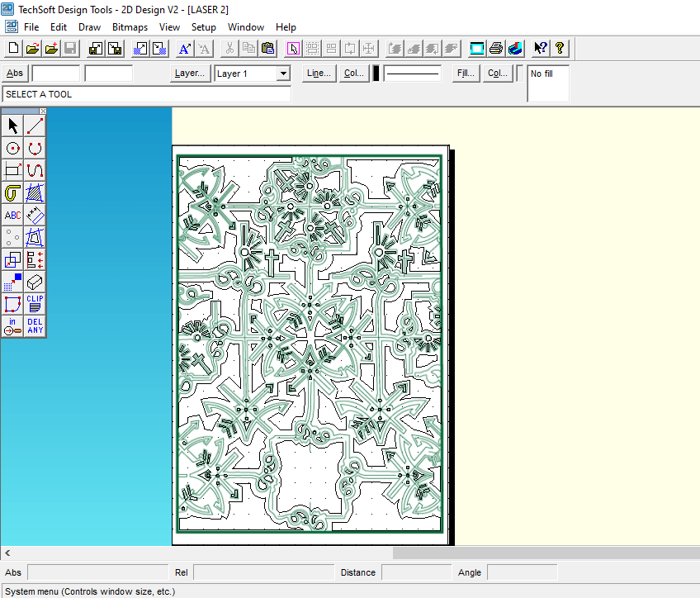Click the New document icon
This screenshot has height=598, width=700.
(13, 49)
